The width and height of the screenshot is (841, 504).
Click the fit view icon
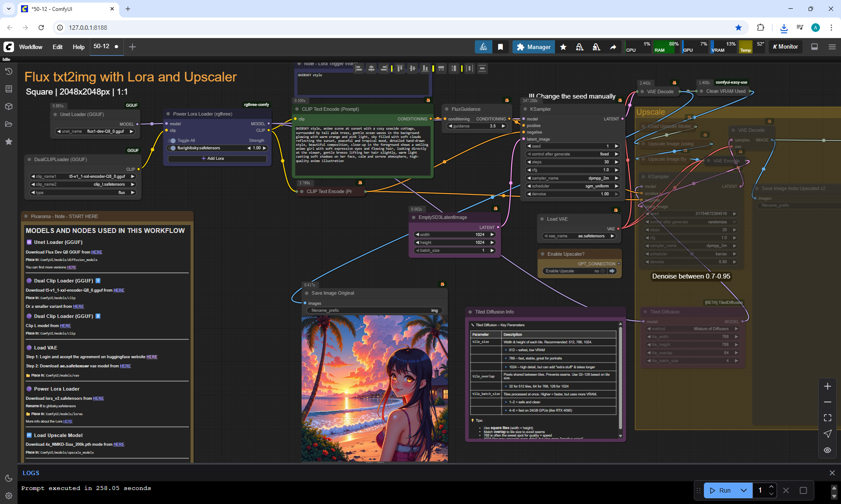point(827,418)
